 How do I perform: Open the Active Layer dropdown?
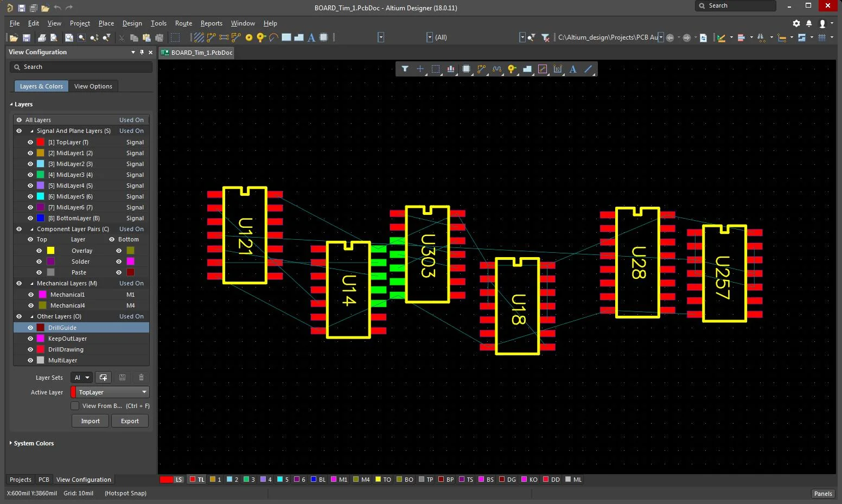[144, 392]
